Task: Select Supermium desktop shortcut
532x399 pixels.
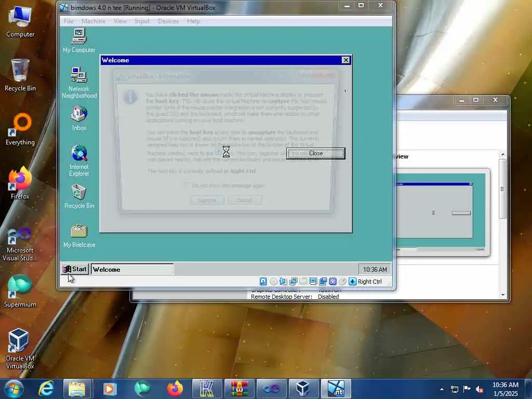Action: click(20, 291)
